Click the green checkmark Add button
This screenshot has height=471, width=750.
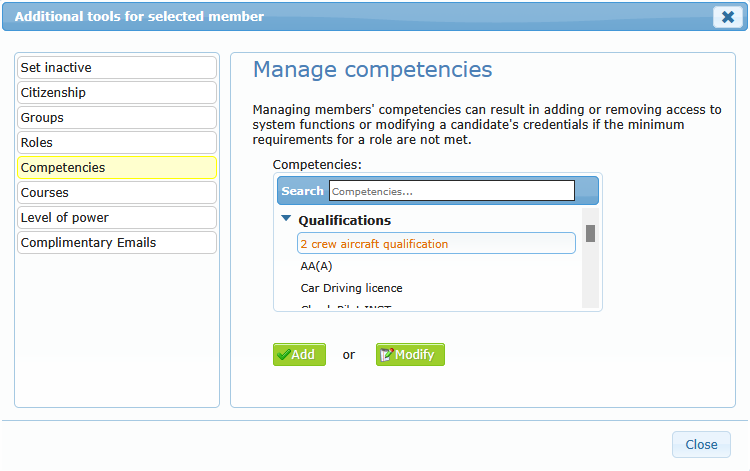299,355
